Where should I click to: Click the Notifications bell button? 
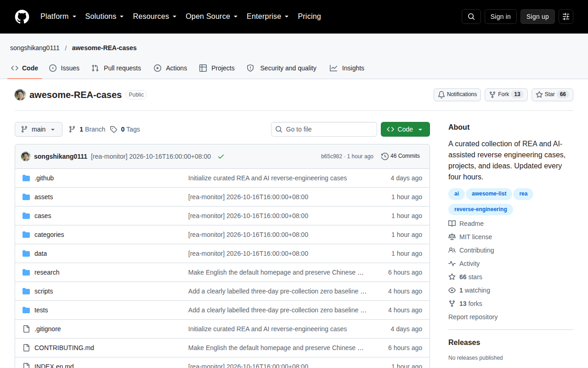coord(457,95)
